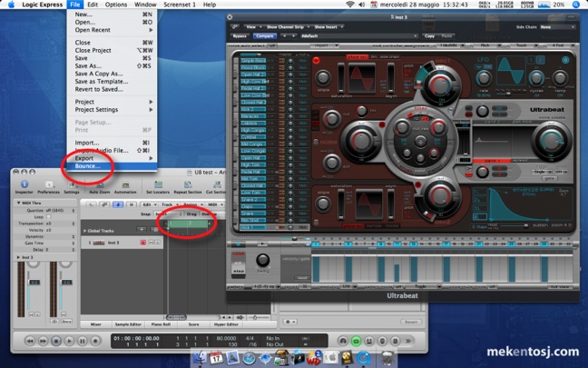588x368 pixels.
Task: Click the volume icon in menu bar
Action: [x=362, y=5]
